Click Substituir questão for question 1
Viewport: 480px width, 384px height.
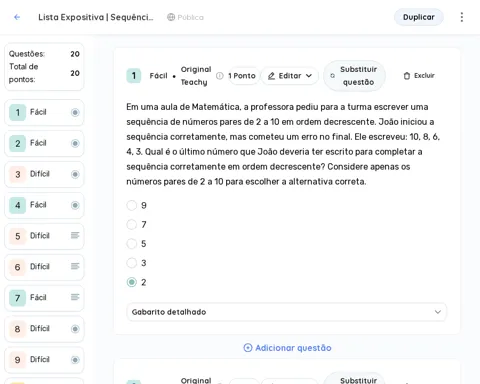click(354, 76)
